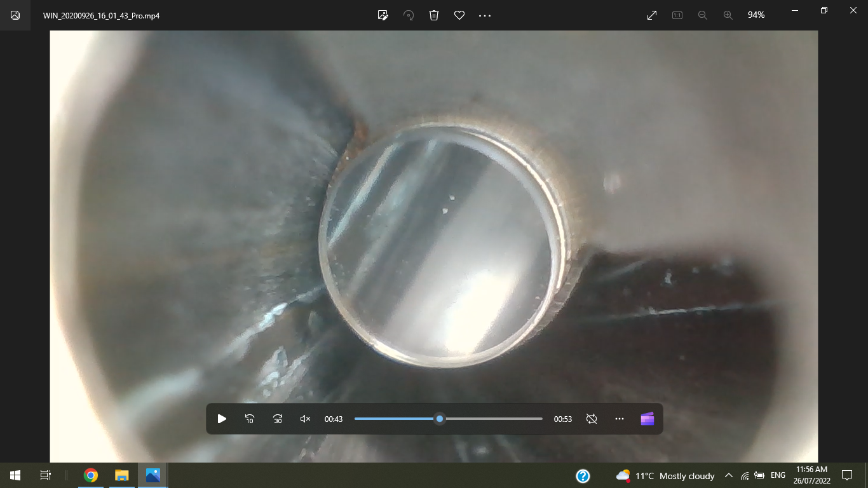Enter full screen view

(652, 15)
